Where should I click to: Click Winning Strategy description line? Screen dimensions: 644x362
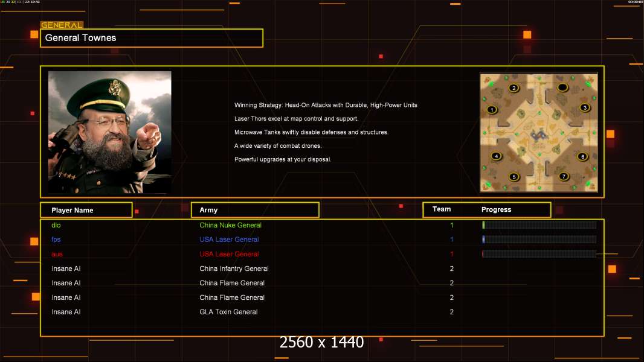326,105
